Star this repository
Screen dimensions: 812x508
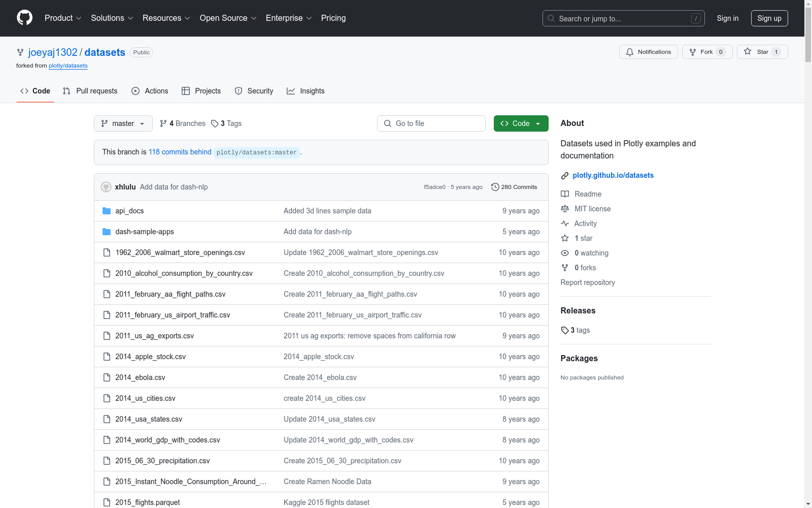(762, 52)
